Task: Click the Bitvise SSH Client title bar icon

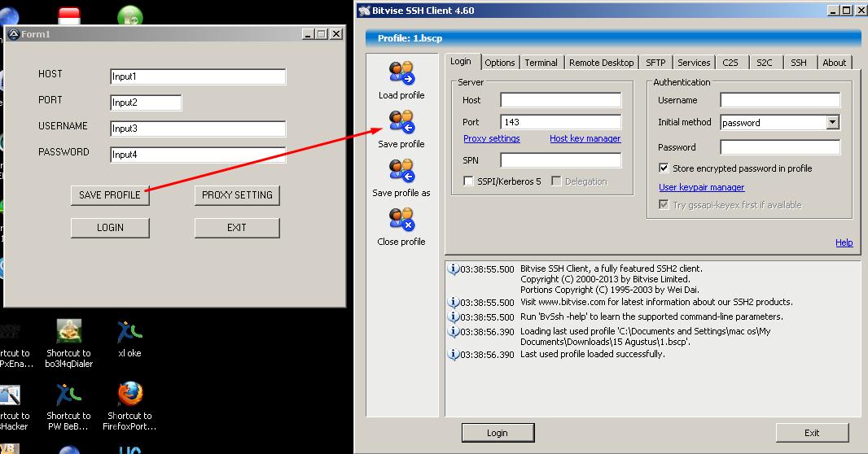Action: pos(364,11)
